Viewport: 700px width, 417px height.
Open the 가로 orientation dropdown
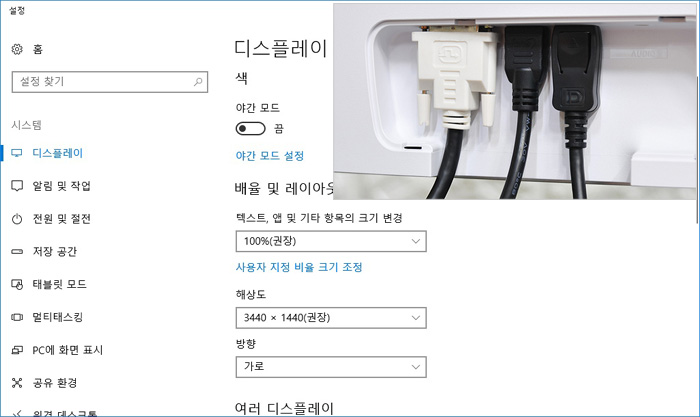coord(331,367)
